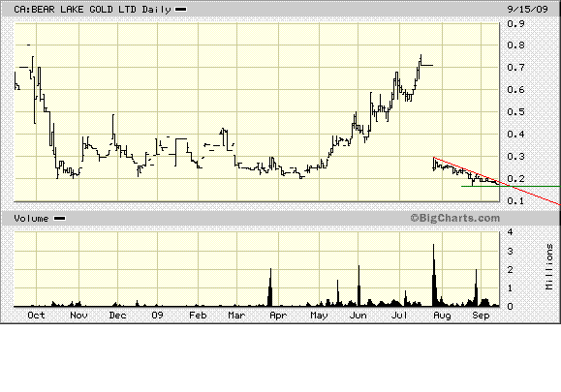The height and width of the screenshot is (392, 561).
Task: Click the 'Volume' panel label
Action: pyautogui.click(x=31, y=219)
